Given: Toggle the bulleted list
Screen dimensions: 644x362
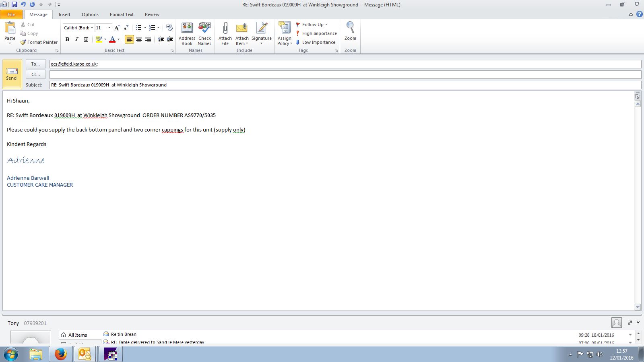Looking at the screenshot, I should [x=138, y=28].
